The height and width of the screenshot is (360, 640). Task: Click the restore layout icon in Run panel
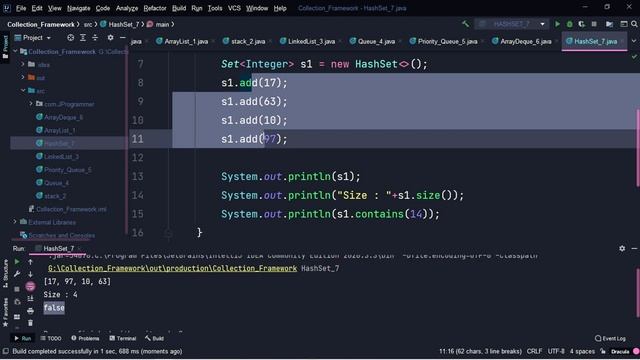17,317
